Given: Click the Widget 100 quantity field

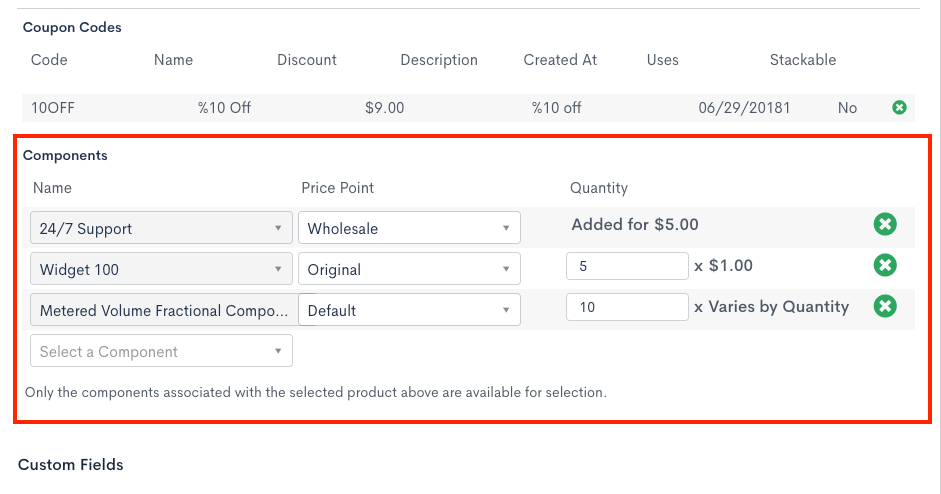Looking at the screenshot, I should (x=626, y=266).
